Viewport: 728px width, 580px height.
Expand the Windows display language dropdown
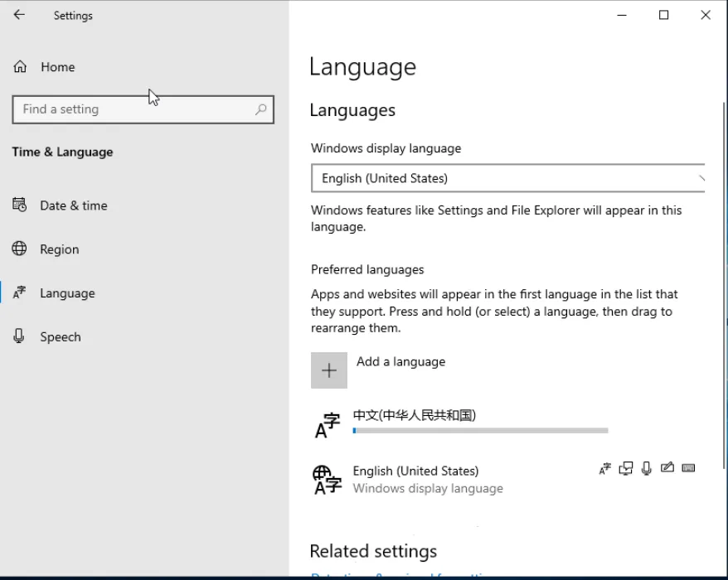(507, 178)
